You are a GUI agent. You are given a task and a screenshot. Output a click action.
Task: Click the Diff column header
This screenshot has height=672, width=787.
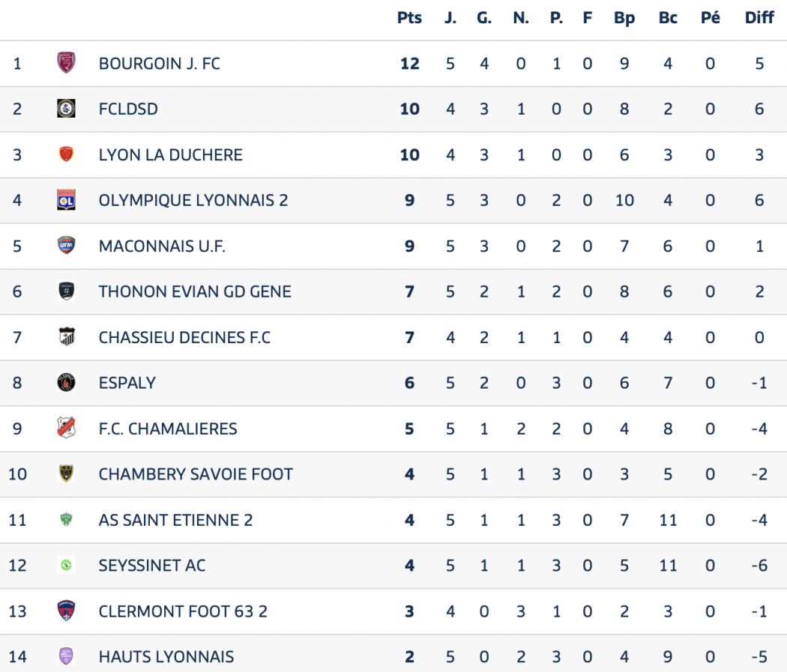pyautogui.click(x=759, y=18)
